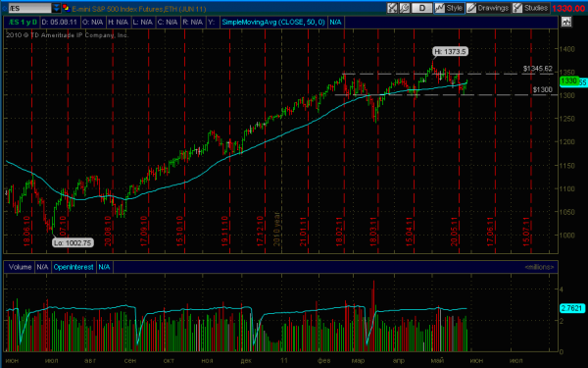
Task: Click the Style chart-line icon
Action: coord(439,8)
